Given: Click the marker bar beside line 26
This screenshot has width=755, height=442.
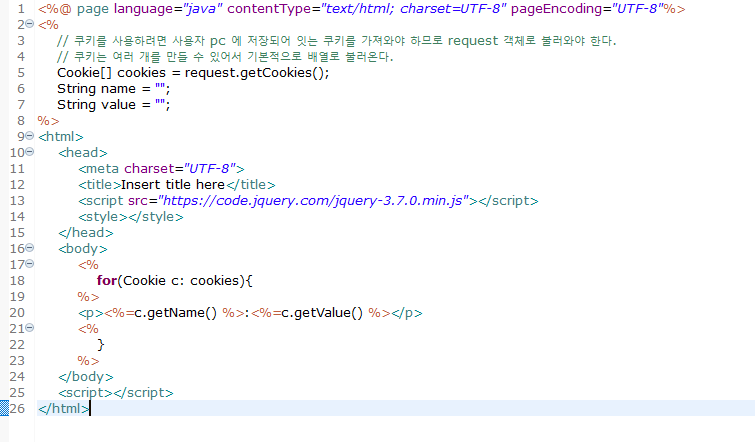Looking at the screenshot, I should point(4,408).
